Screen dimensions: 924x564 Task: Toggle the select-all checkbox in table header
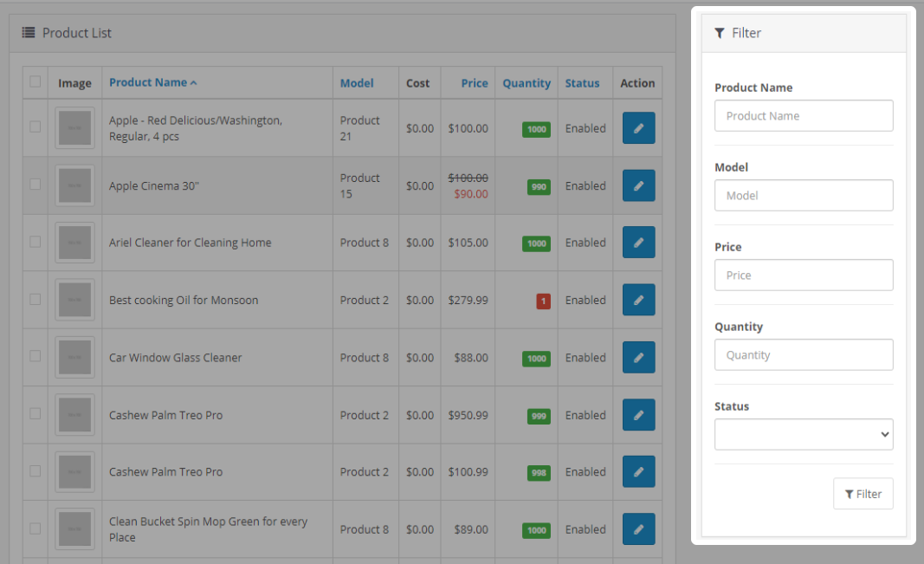click(36, 82)
